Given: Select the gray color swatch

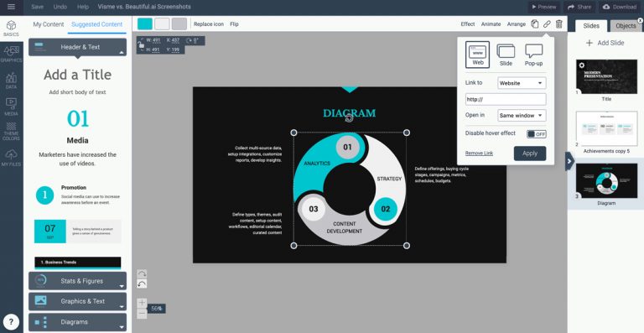Looking at the screenshot, I should click(x=179, y=23).
